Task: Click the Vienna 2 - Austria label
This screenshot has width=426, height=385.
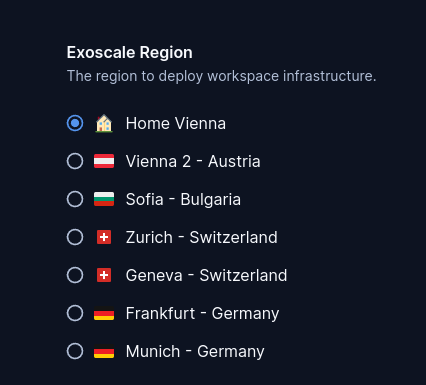Action: click(193, 161)
